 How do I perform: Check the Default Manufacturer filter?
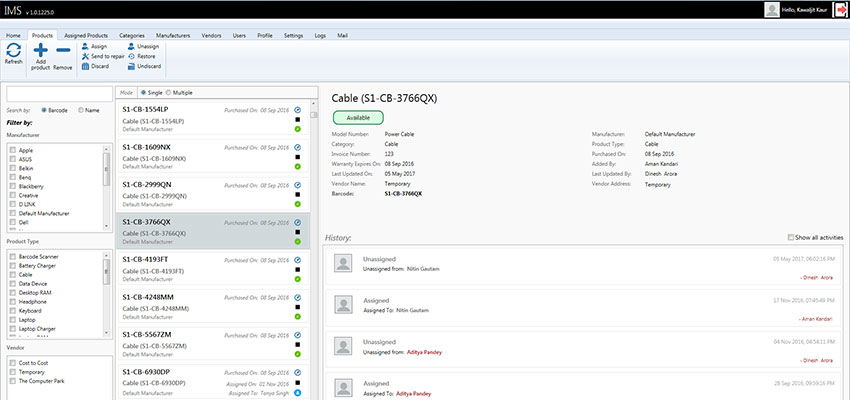(12, 214)
